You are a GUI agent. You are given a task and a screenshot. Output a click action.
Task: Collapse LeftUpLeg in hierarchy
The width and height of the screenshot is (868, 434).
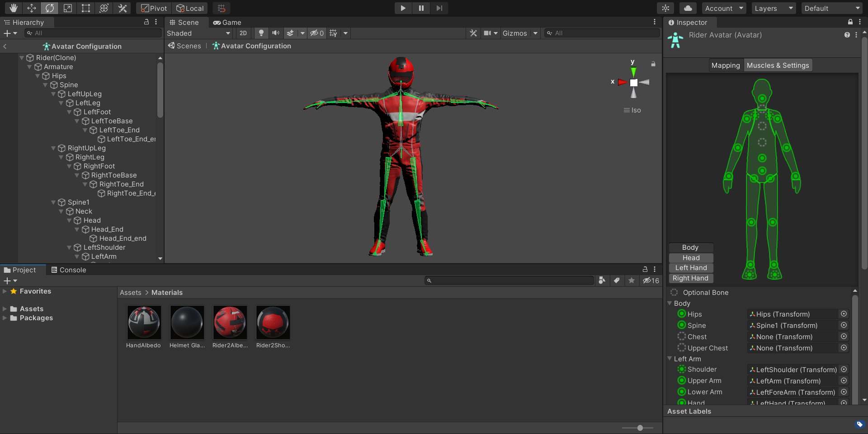(x=53, y=93)
